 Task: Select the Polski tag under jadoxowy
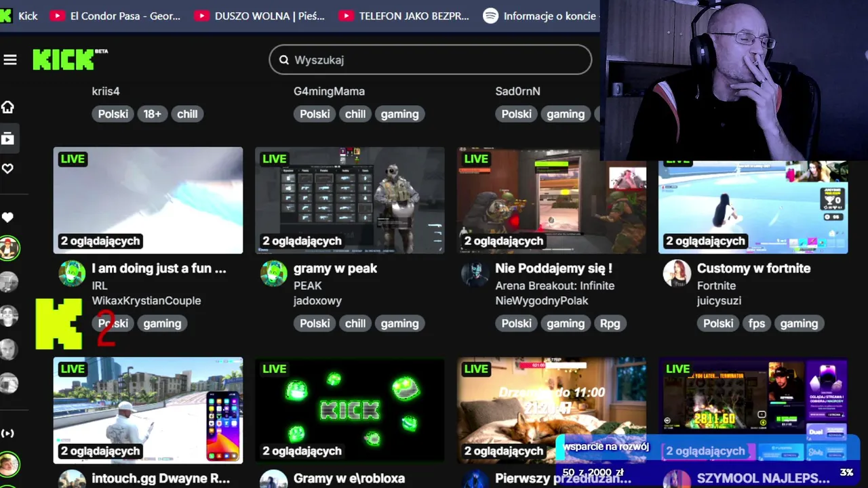coord(315,323)
